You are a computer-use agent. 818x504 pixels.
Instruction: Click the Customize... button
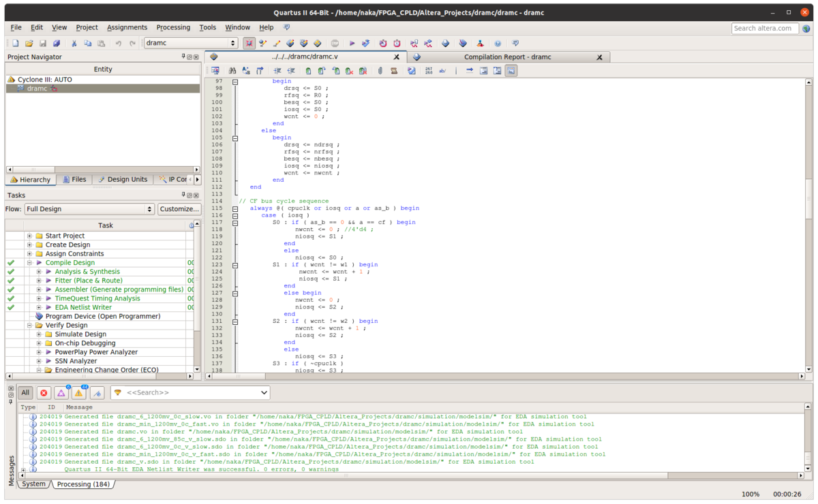pos(179,209)
